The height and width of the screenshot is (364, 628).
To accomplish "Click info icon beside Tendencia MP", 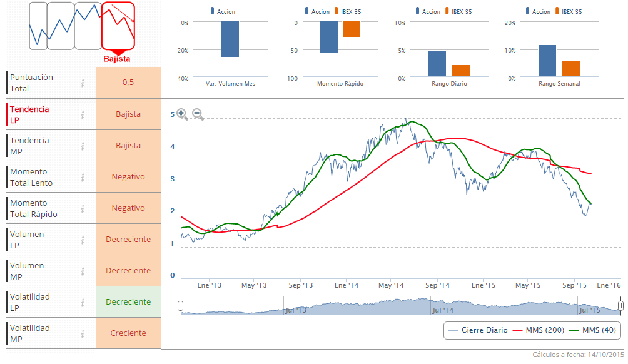I will (83, 146).
